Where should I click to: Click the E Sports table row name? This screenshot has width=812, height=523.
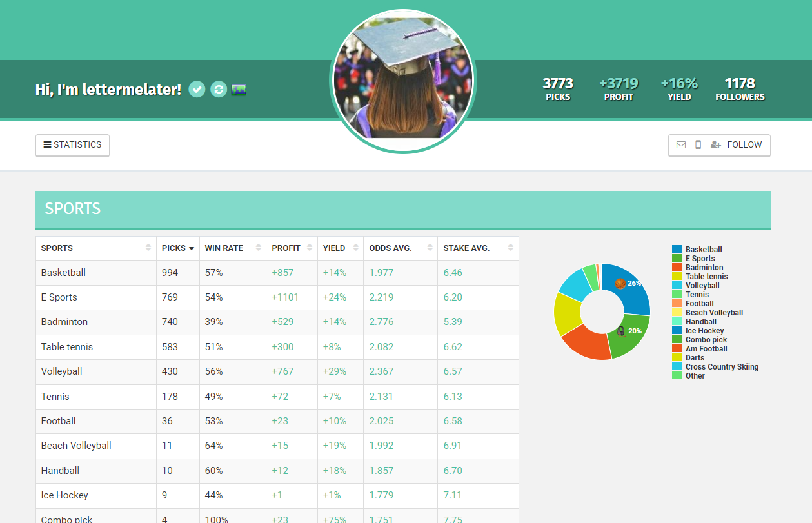(59, 297)
